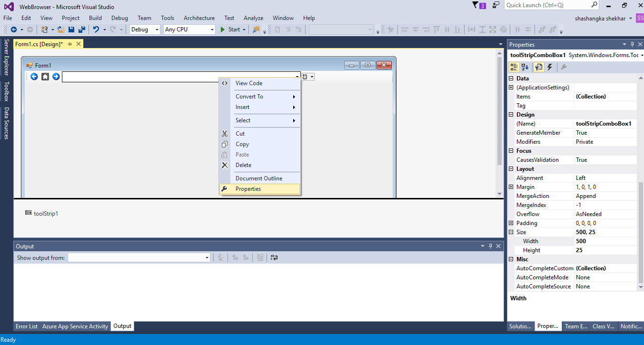Click the Width value field showing 500
Viewport: 644px width, 345px height.
[x=605, y=241]
